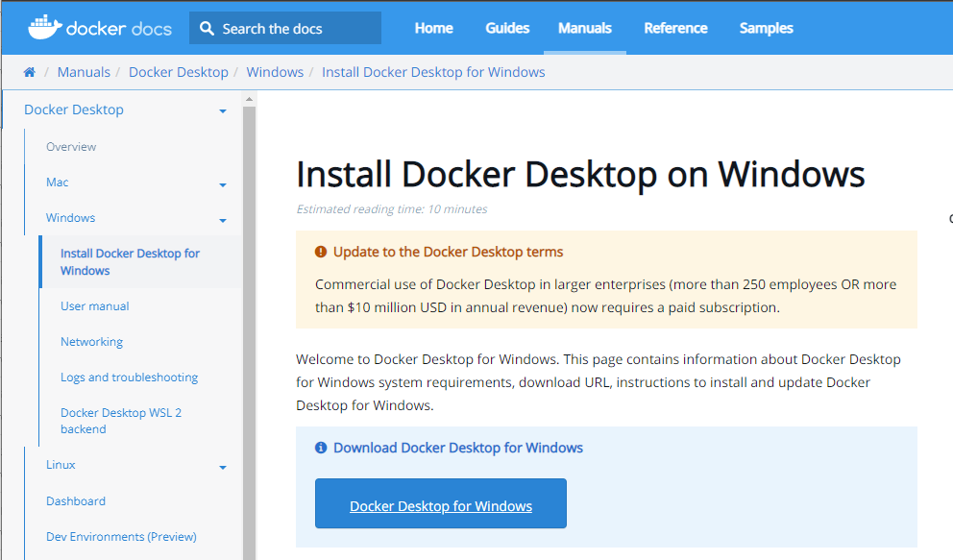This screenshot has height=560, width=953.
Task: Open the User manual sidebar link
Action: pos(95,306)
